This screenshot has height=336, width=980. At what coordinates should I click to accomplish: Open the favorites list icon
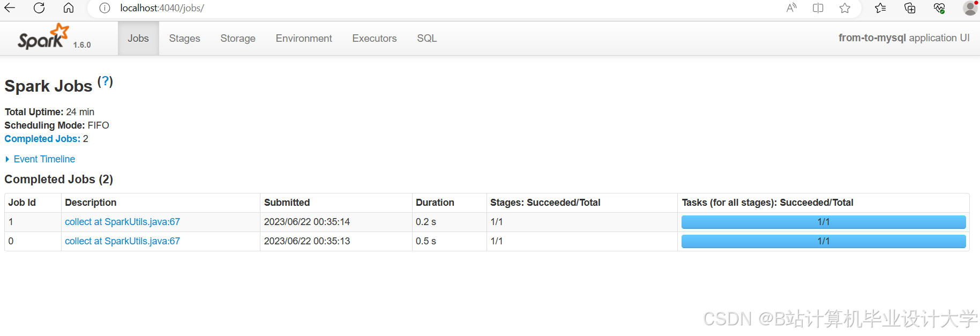point(880,8)
